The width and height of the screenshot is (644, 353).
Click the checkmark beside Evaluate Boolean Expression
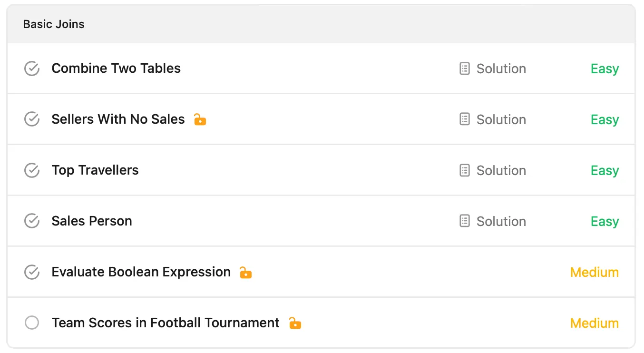point(32,272)
